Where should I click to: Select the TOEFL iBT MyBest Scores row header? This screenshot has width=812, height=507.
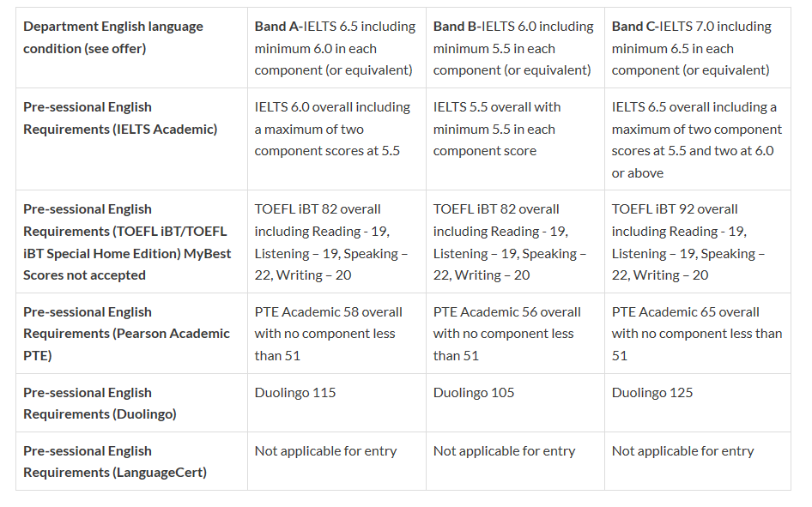point(127,242)
